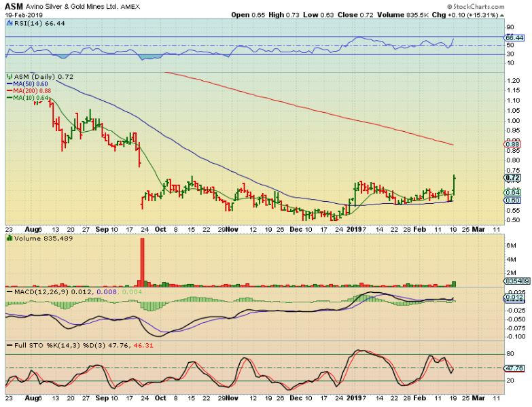Click the black line marker before MACD(12,26,9)
Screen dimensions: 532x407
click(9, 292)
